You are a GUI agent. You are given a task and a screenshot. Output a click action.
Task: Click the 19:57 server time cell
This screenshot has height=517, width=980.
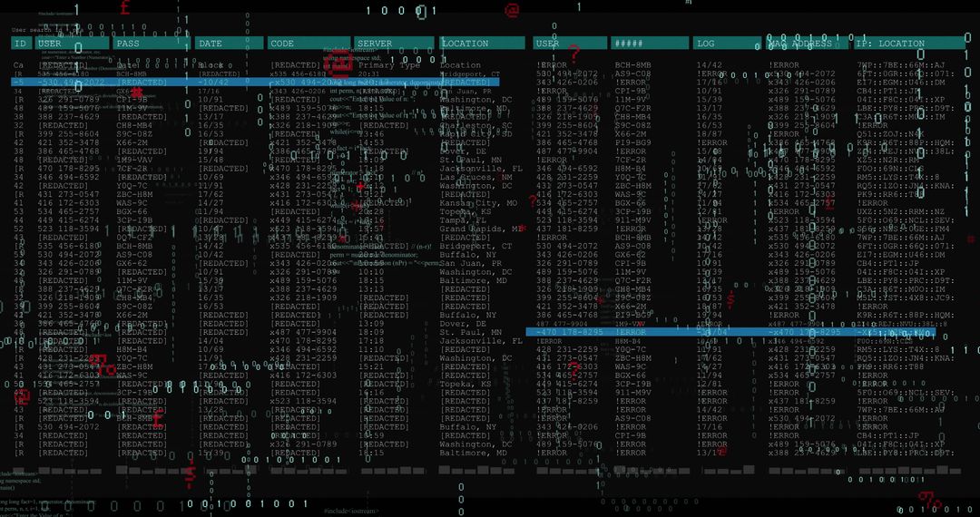[x=371, y=229]
